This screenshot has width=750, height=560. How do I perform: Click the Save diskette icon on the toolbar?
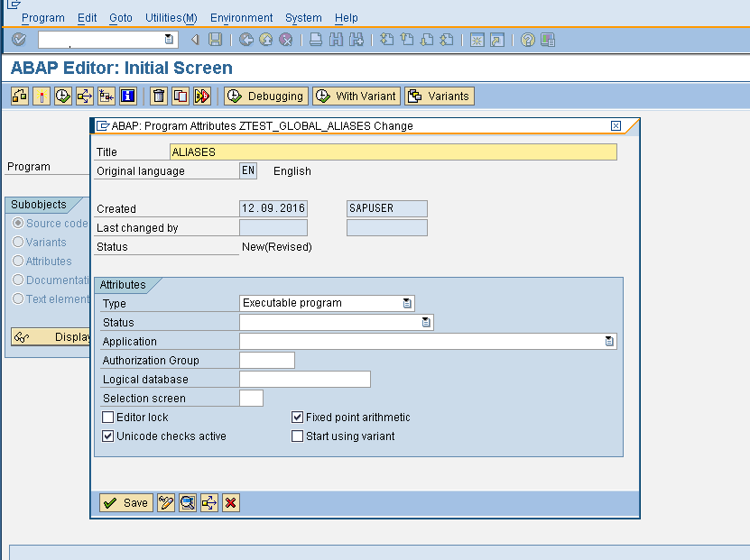pyautogui.click(x=214, y=40)
